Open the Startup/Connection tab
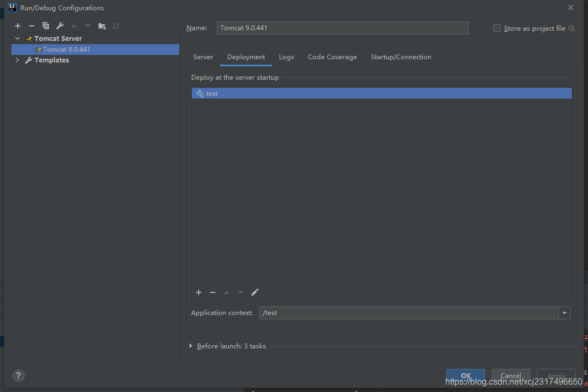 [x=401, y=57]
